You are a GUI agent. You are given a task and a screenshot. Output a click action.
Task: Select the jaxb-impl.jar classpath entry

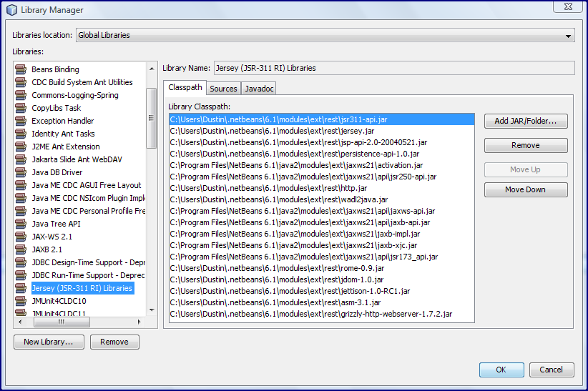322,234
